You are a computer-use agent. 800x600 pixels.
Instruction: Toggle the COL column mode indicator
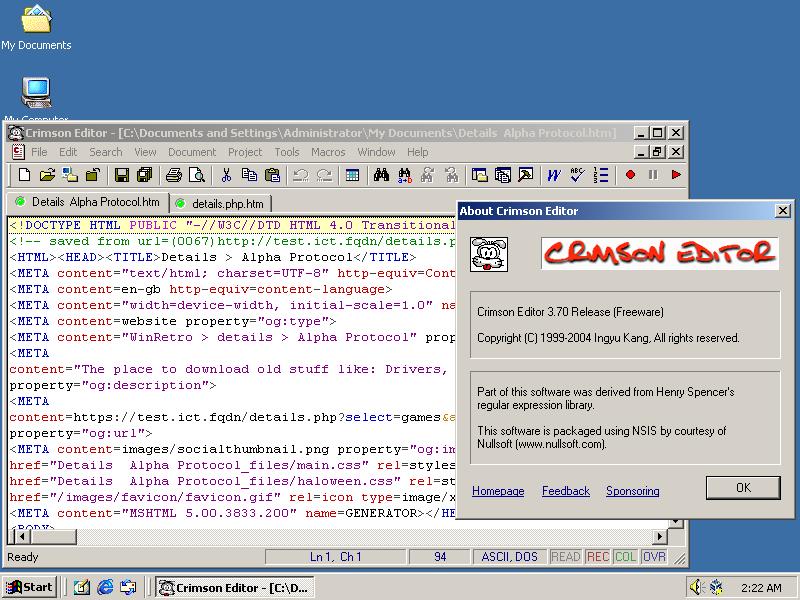pos(626,557)
